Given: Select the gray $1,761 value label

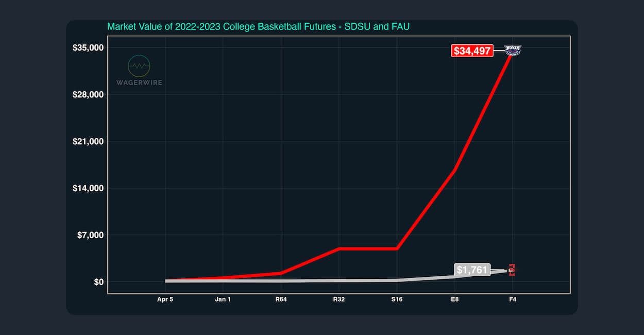Looking at the screenshot, I should (472, 270).
